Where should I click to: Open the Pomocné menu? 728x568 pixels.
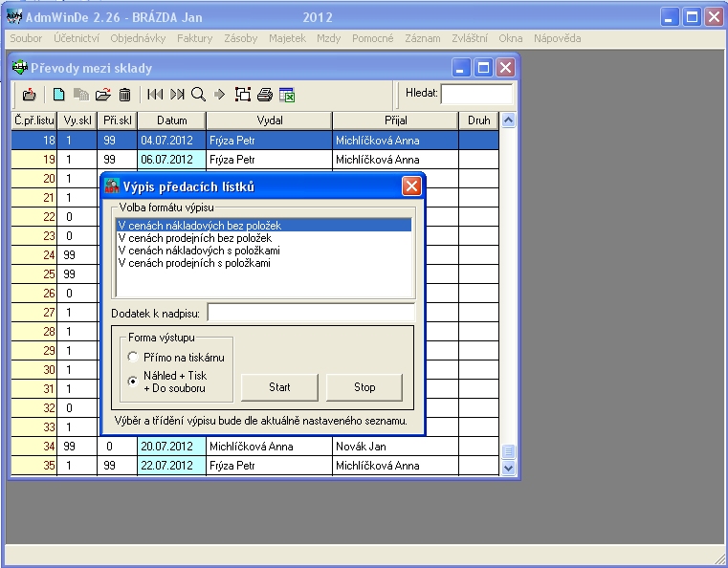tap(372, 38)
